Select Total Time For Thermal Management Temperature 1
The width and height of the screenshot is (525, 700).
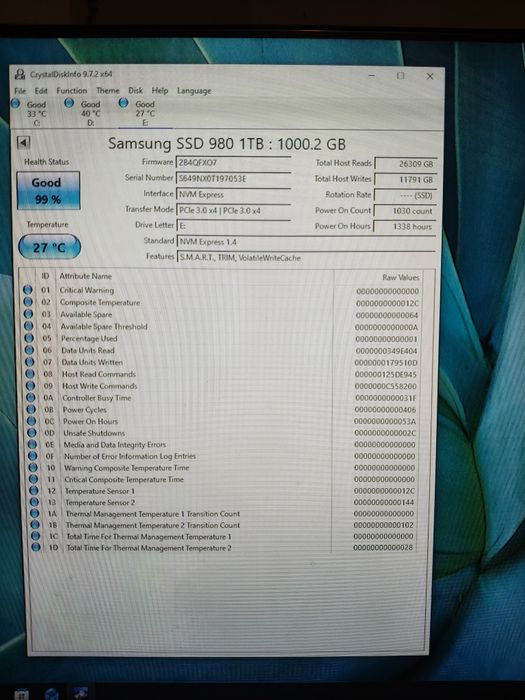[149, 537]
